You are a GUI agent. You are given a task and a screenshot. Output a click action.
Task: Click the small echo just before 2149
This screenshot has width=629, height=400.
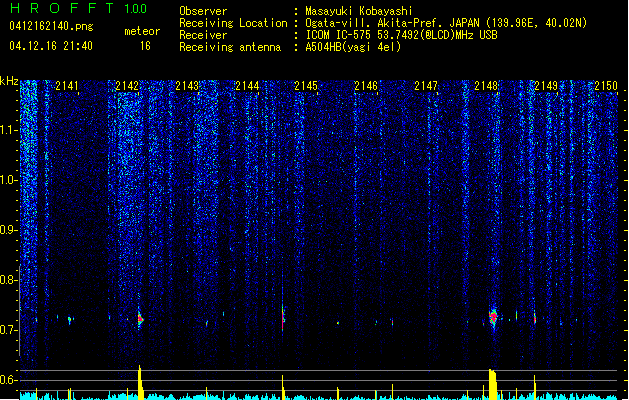point(535,319)
